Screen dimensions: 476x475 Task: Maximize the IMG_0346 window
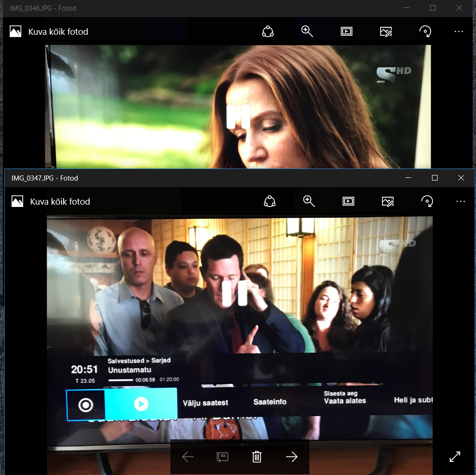pyautogui.click(x=433, y=8)
